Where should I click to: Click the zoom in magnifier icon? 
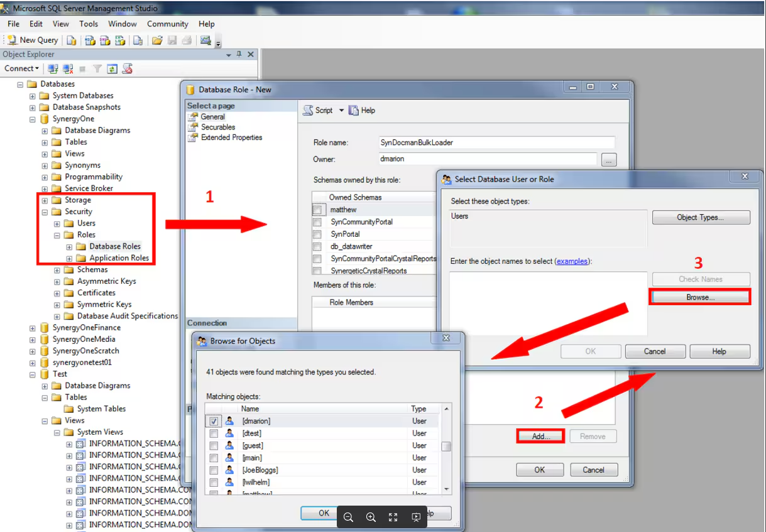[x=371, y=517]
